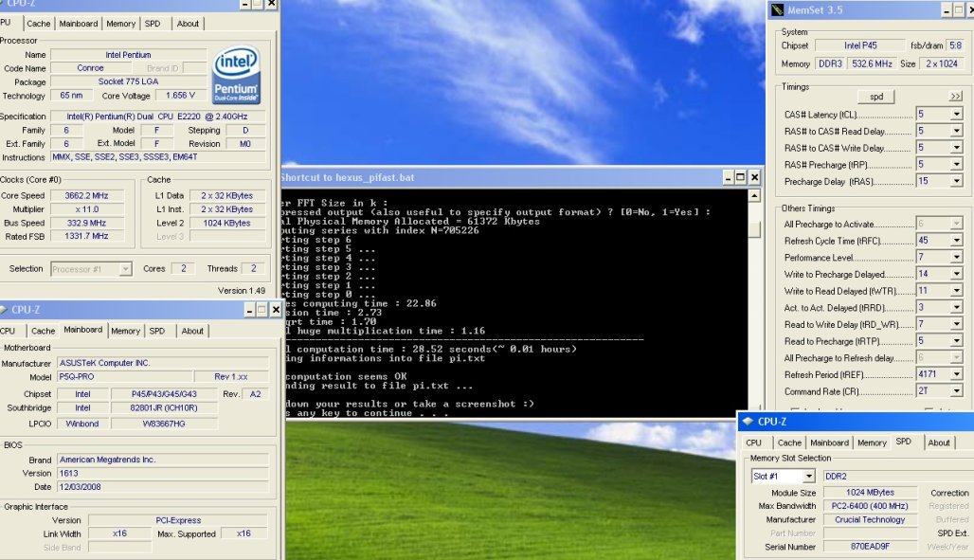Click the LPCIO W83667HG value
This screenshot has width=974, height=560.
[164, 424]
